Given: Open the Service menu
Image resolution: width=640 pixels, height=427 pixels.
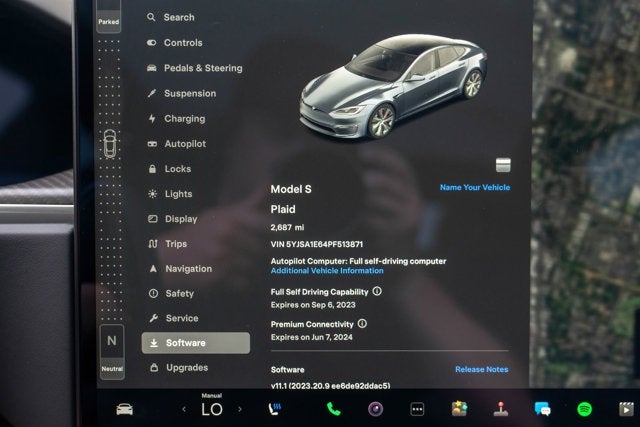Looking at the screenshot, I should pos(174,318).
